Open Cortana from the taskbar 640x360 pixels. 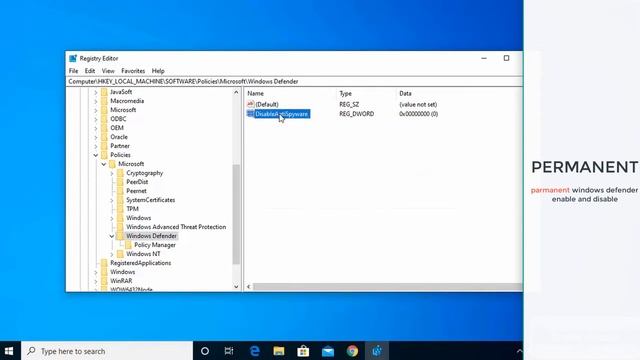(x=205, y=351)
